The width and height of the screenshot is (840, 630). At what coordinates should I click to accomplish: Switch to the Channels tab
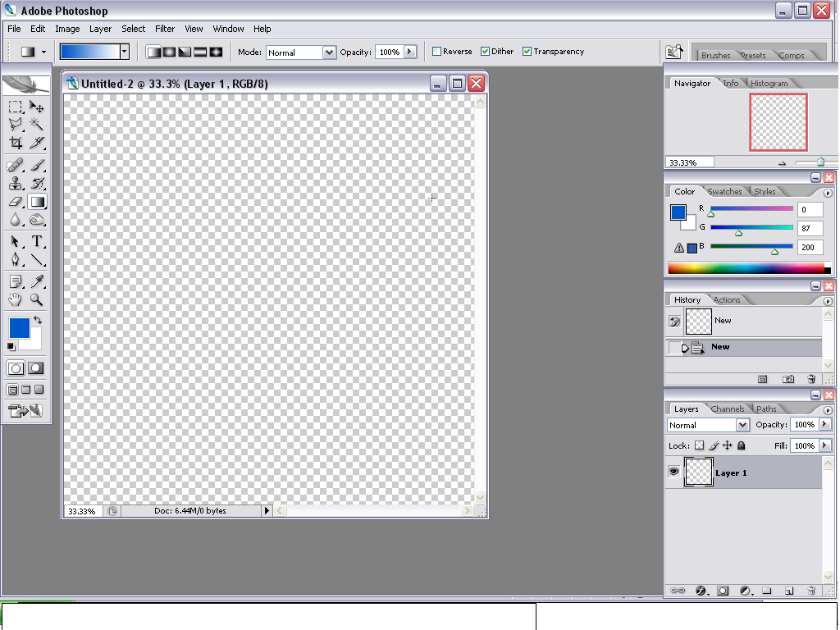[x=728, y=409]
